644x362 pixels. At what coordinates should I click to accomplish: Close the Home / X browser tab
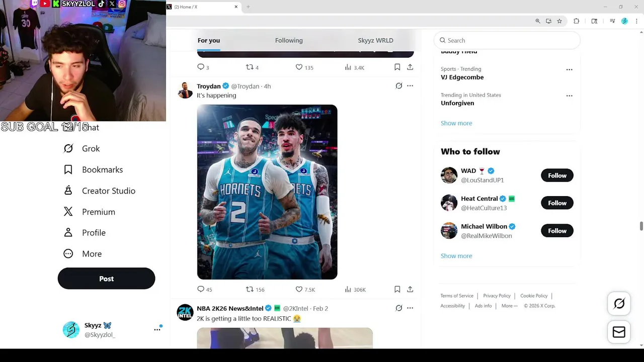tap(236, 7)
